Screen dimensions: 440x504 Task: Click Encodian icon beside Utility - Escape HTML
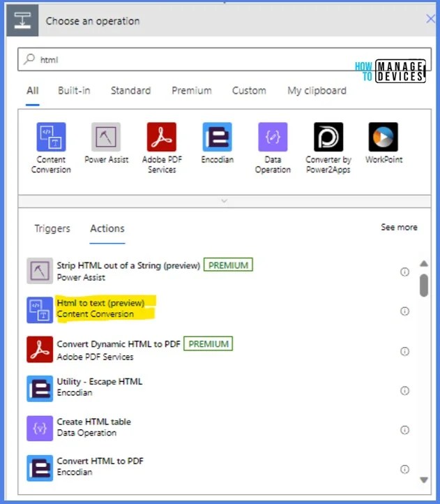[x=40, y=389]
